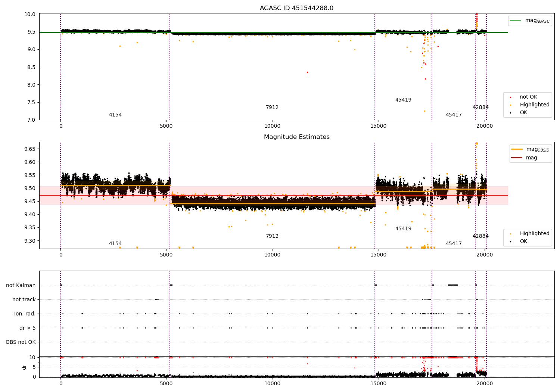This screenshot has height=392, width=560.
Task: Click obsid label 4154 in Magnitude Estimates plot
Action: (x=115, y=244)
